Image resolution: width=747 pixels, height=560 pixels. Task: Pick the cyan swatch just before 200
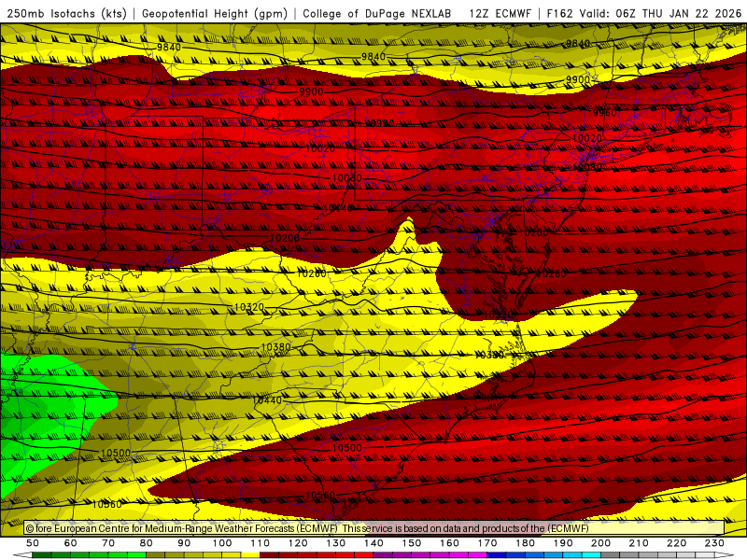[591, 555]
